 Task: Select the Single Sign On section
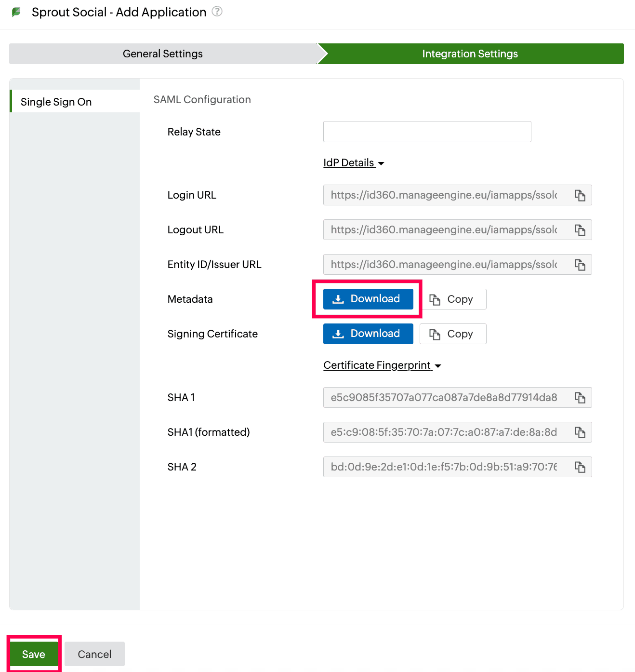[x=56, y=102]
